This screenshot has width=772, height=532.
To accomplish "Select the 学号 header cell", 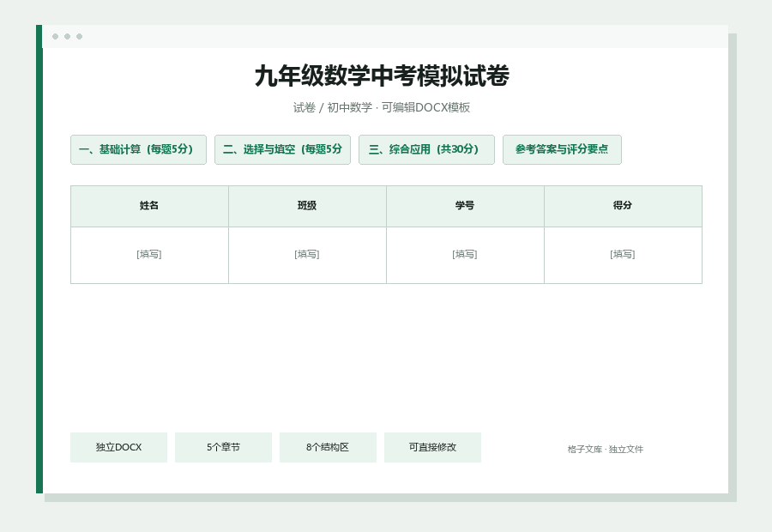I will (x=465, y=207).
